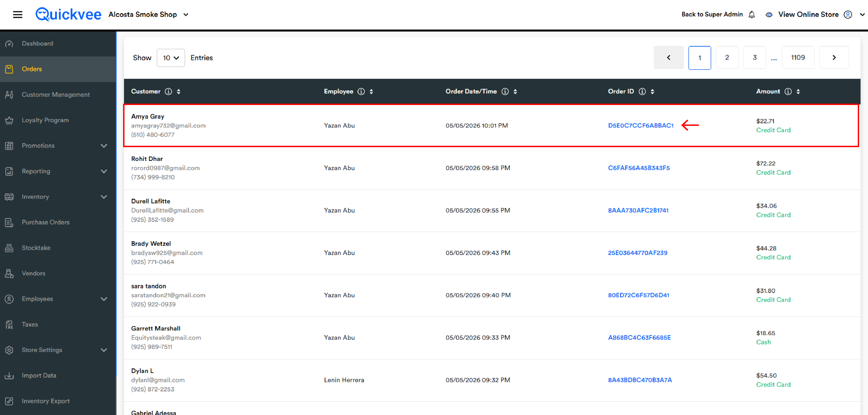
Task: Click the Vendors sidebar icon
Action: pyautogui.click(x=9, y=273)
